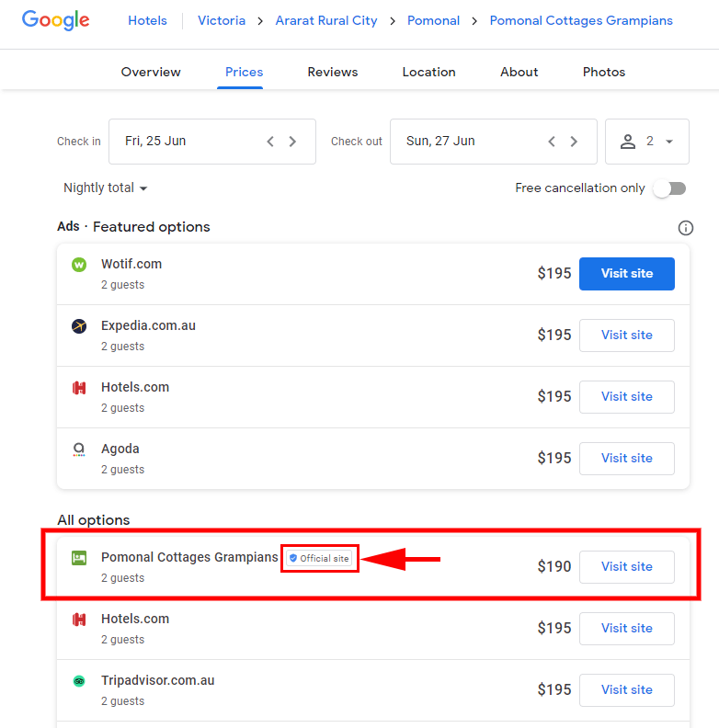The width and height of the screenshot is (719, 728).
Task: Visit site for Wotif.com
Action: tap(626, 274)
